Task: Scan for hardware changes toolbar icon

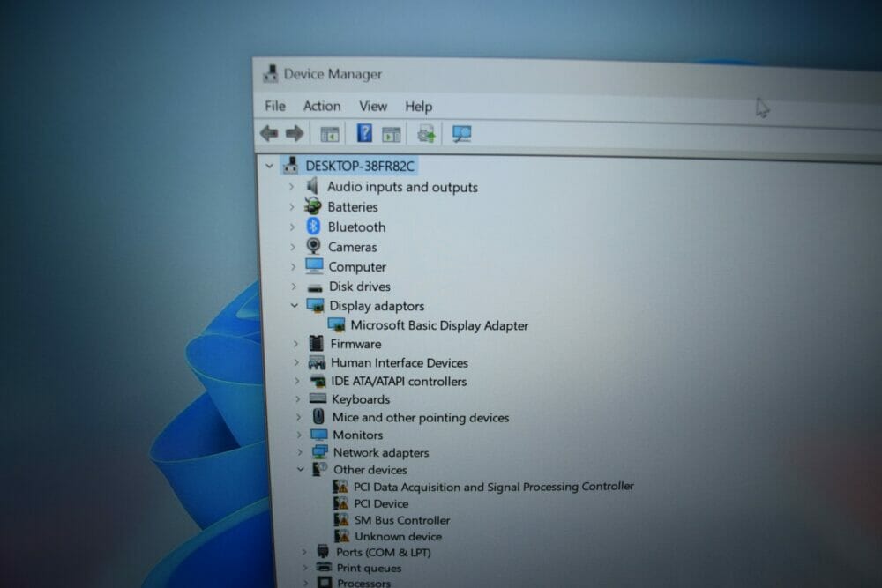Action: 461,134
